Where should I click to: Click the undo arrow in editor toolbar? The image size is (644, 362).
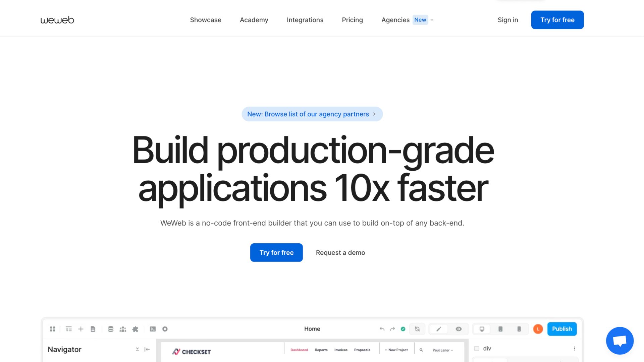382,329
